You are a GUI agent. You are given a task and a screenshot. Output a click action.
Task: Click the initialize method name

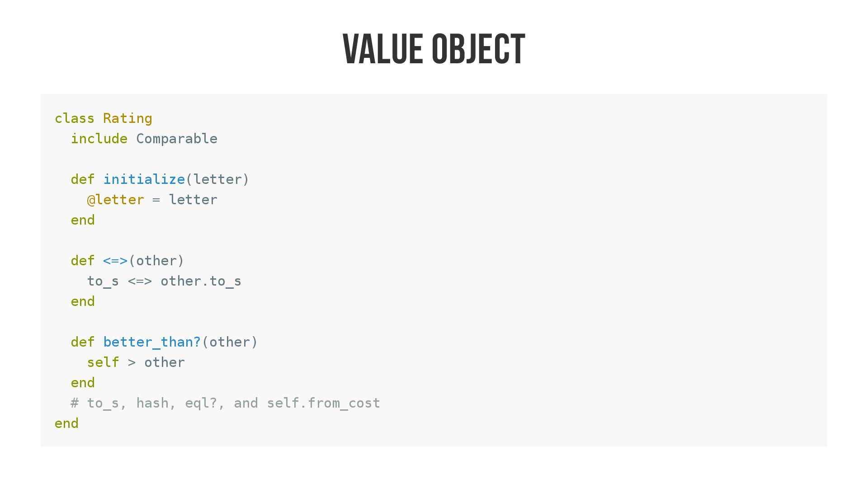(144, 179)
